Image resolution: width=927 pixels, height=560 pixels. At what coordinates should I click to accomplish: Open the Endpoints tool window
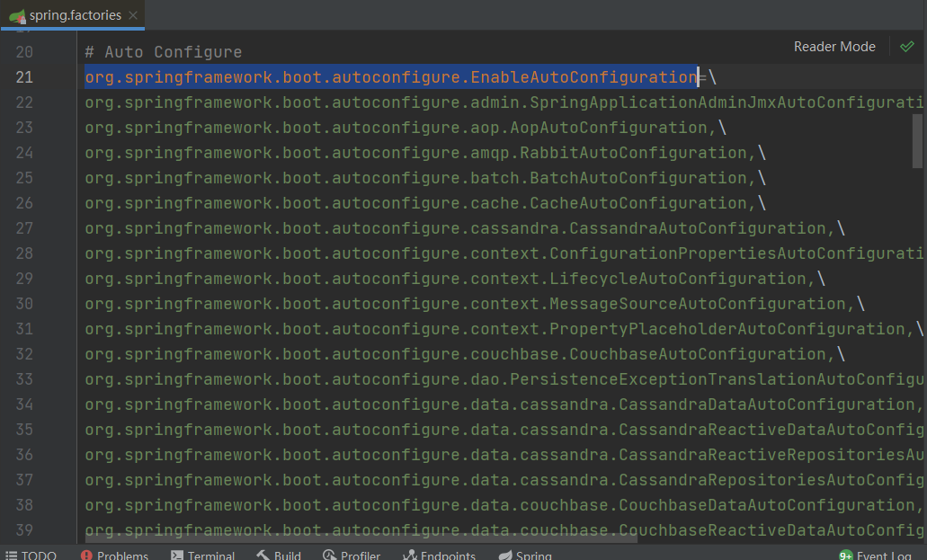point(440,555)
